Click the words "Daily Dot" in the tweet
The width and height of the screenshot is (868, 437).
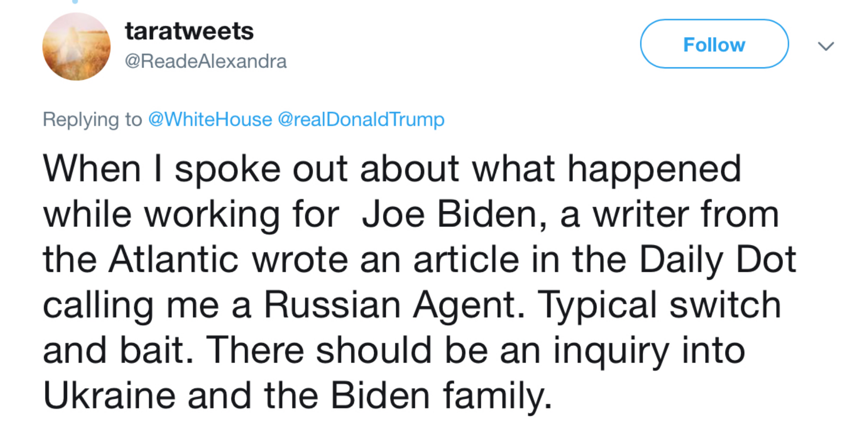tap(718, 260)
